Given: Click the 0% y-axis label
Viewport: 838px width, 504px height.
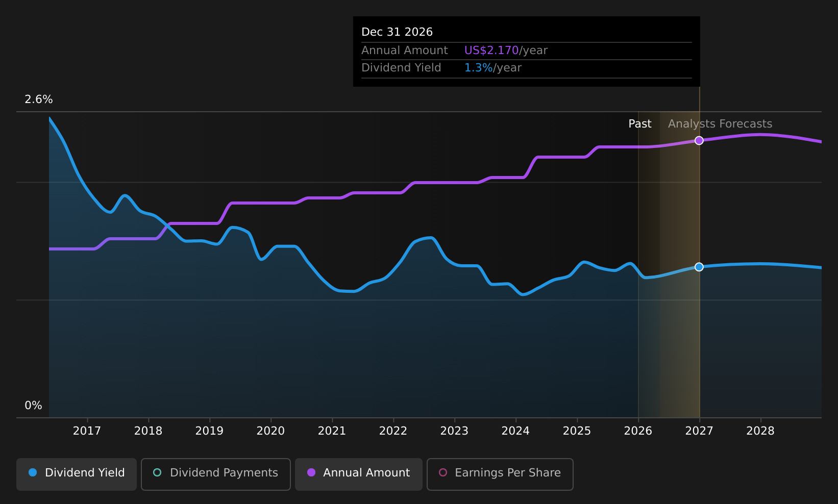Looking at the screenshot, I should (x=33, y=406).
